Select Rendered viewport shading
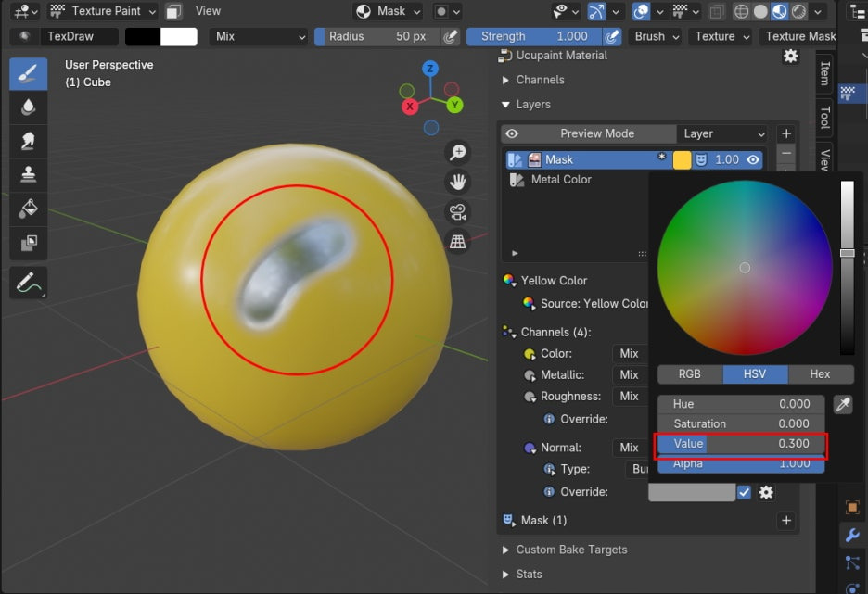The height and width of the screenshot is (594, 868). (x=798, y=11)
